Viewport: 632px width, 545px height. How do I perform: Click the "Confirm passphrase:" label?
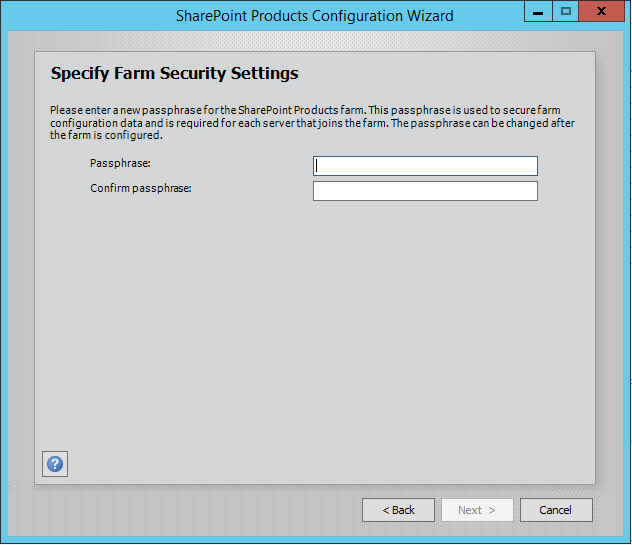click(140, 187)
